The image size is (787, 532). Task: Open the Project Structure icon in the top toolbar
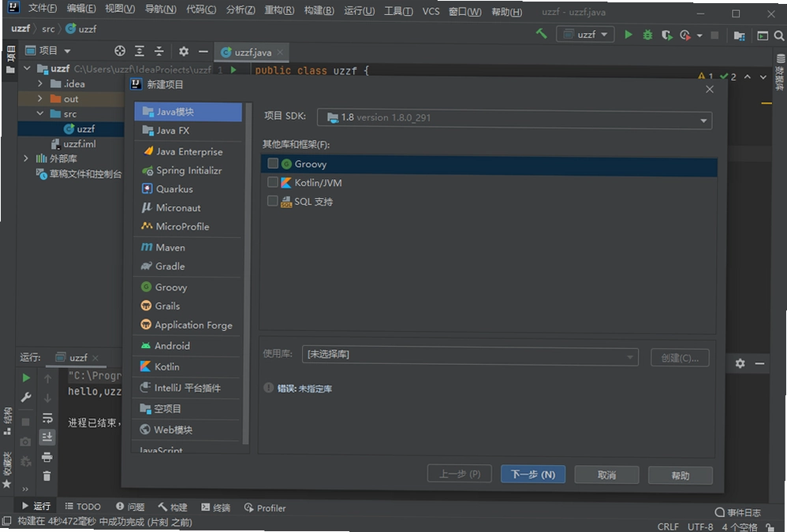(x=739, y=35)
